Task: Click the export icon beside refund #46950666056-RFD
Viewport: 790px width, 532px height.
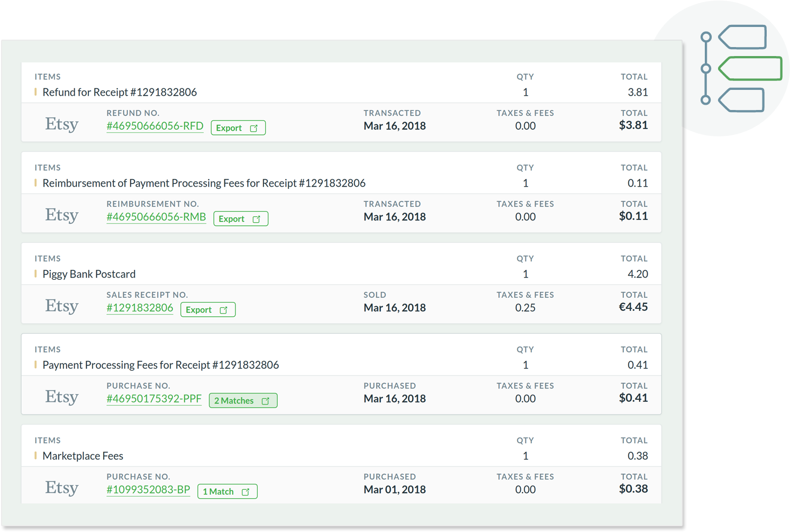Action: pos(254,128)
